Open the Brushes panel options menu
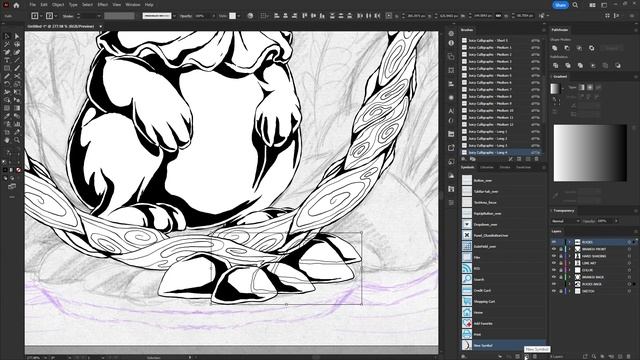 click(x=543, y=30)
